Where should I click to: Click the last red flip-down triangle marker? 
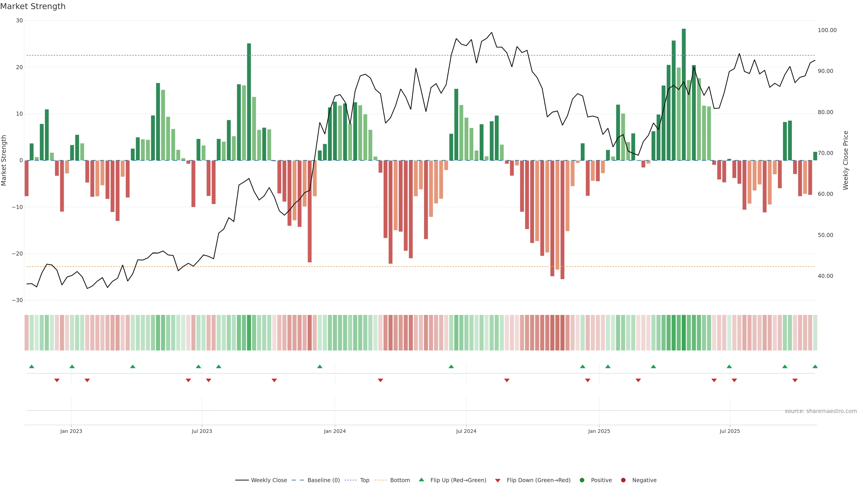tap(795, 380)
